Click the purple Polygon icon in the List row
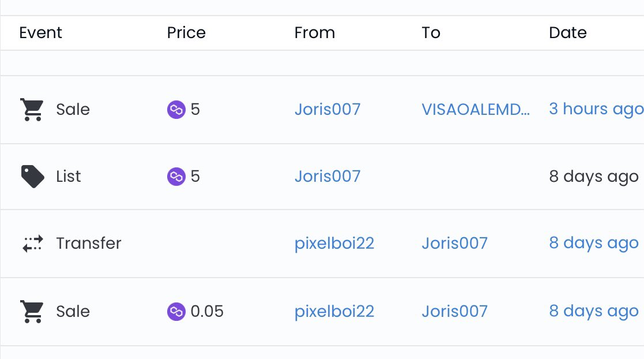Image resolution: width=644 pixels, height=359 pixels. pyautogui.click(x=176, y=177)
